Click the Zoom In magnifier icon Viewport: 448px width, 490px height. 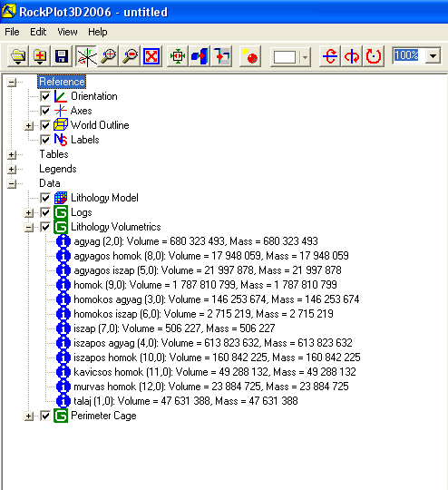point(109,56)
